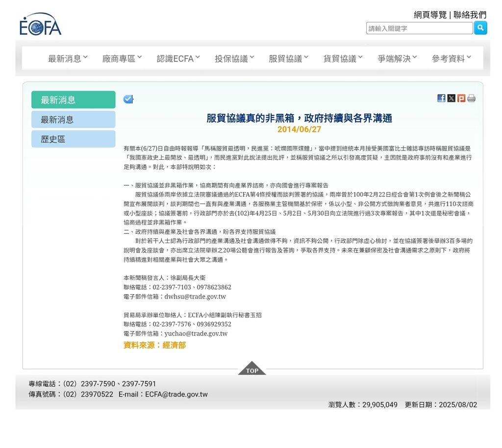Viewport: 502px width, 448px height.
Task: Click the email dwhsu@trade.gov.tw
Action: pyautogui.click(x=195, y=297)
